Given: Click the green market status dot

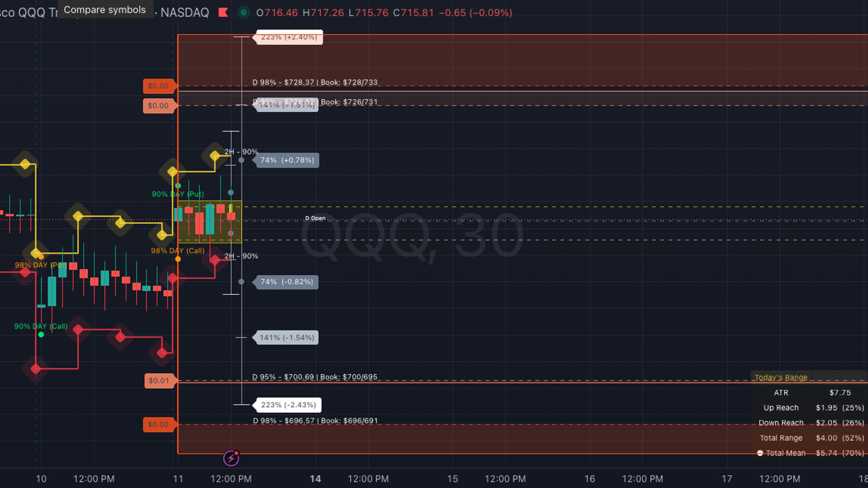Looking at the screenshot, I should pyautogui.click(x=243, y=13).
